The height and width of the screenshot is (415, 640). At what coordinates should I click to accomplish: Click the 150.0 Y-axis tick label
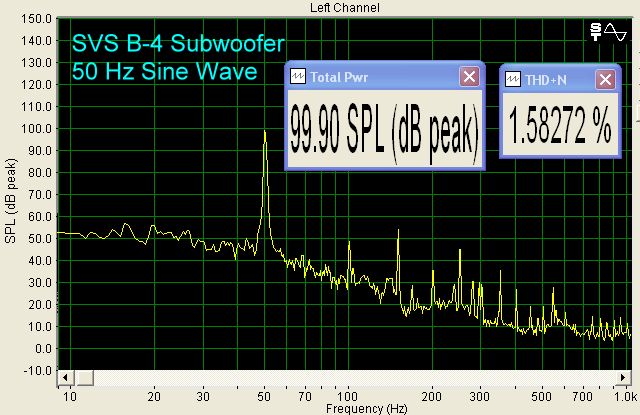pos(36,19)
